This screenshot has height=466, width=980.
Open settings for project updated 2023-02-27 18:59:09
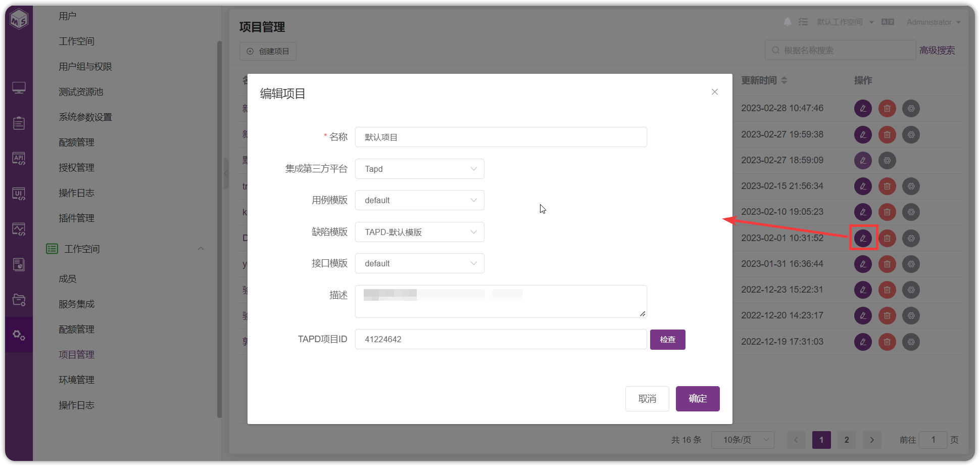(887, 160)
